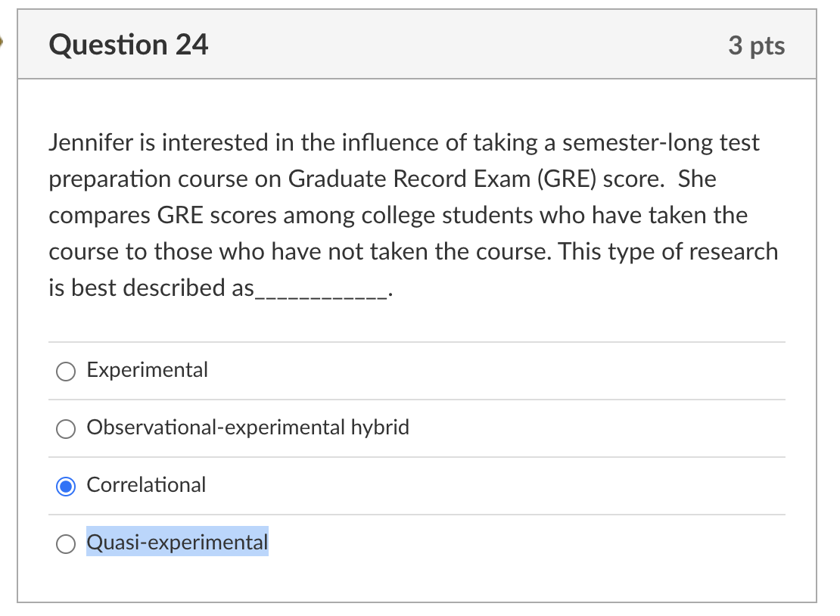Click the "Question 24" heading
This screenshot has height=616, width=840.
(129, 45)
